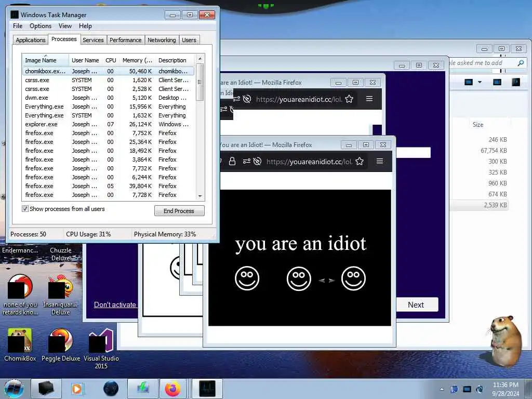Click End Process button

[179, 211]
